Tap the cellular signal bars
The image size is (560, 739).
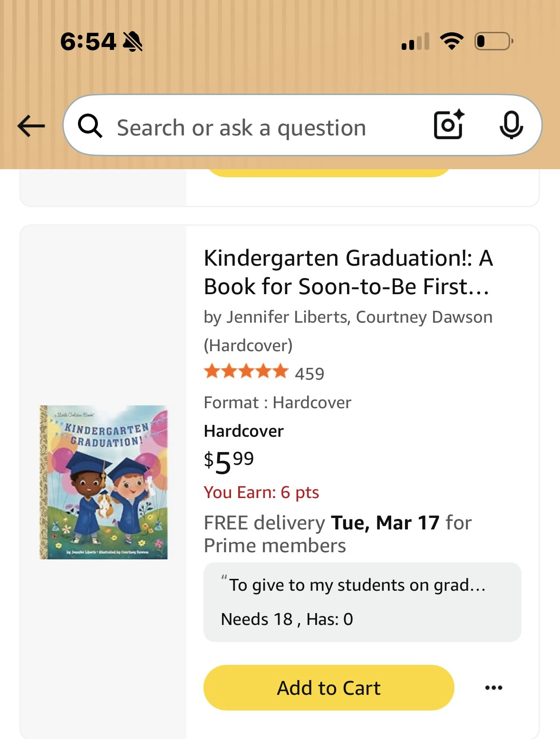click(x=415, y=42)
